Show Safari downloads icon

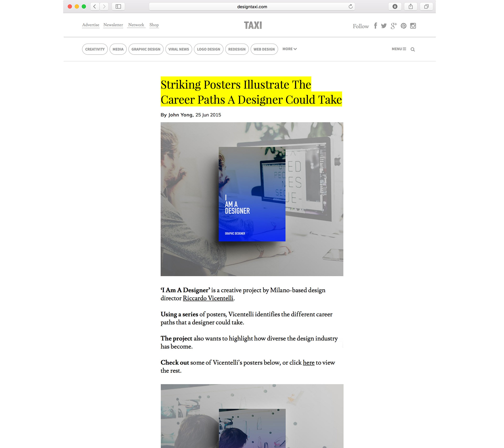pos(395,7)
